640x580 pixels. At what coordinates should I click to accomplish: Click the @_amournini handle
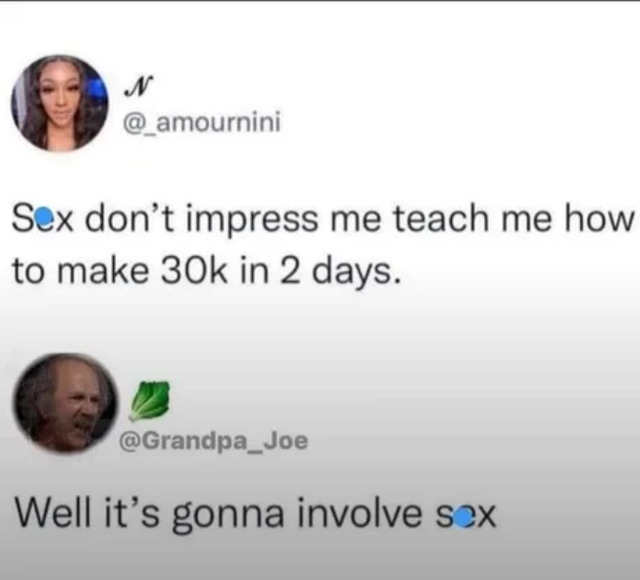[x=202, y=122]
